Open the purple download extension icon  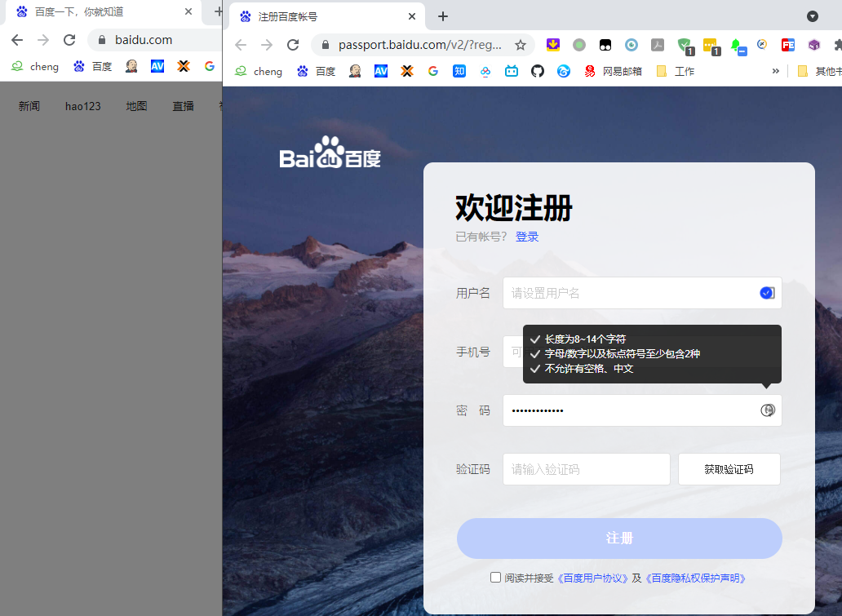(553, 45)
